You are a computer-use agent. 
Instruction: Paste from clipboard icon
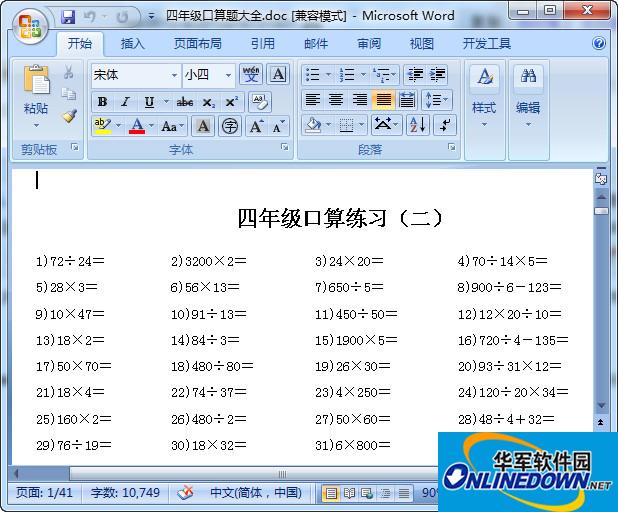(37, 80)
